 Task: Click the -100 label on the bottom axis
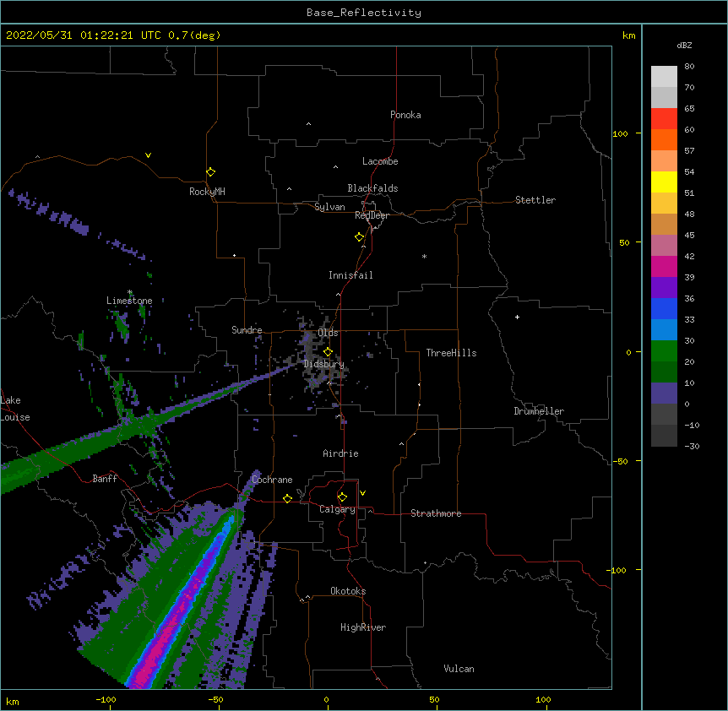coord(106,699)
